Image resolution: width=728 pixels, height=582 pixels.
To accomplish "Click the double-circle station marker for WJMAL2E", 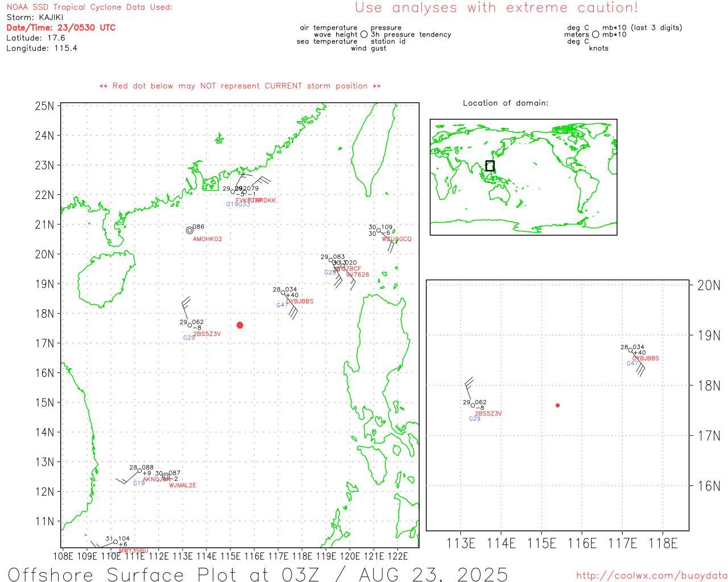I will point(166,477).
